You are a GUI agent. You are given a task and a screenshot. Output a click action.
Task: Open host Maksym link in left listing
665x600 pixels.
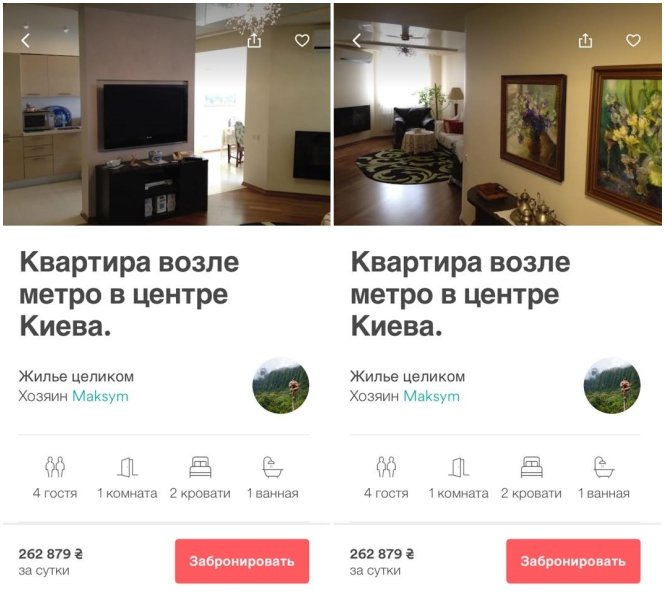100,396
